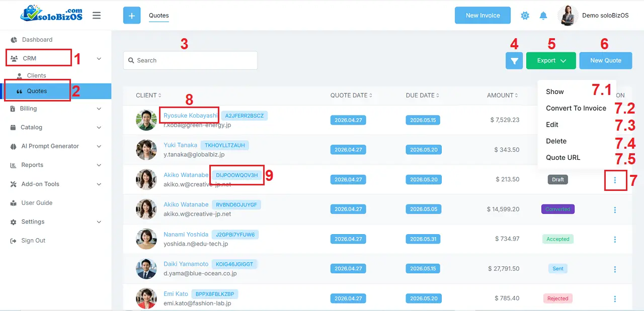Open Daiki Yamamoto client link
The width and height of the screenshot is (644, 311).
pos(186,264)
